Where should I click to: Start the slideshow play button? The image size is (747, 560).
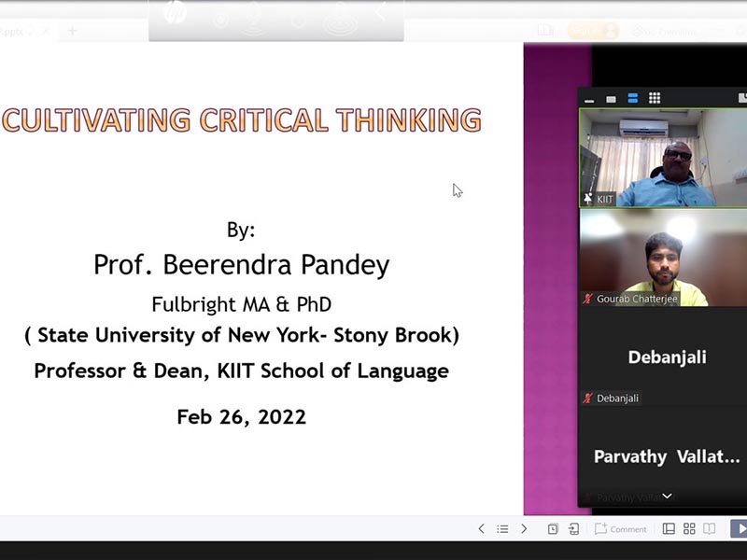pyautogui.click(x=738, y=529)
